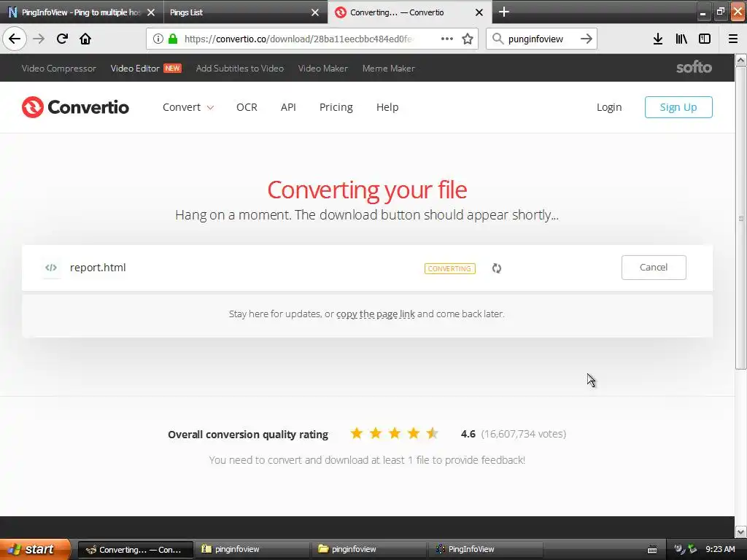Switch to PingInfoView app in taskbar
Viewport: 747px width, 560px height.
tap(486, 550)
